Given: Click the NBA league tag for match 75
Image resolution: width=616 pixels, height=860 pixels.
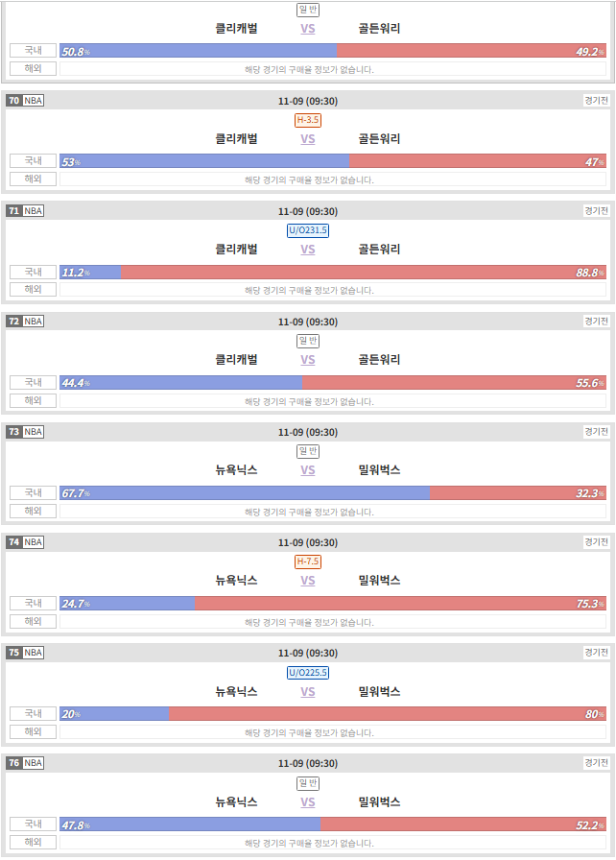Looking at the screenshot, I should [33, 653].
